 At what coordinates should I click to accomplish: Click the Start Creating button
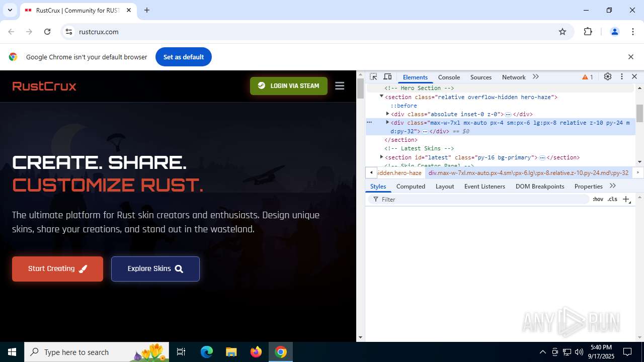click(x=57, y=269)
